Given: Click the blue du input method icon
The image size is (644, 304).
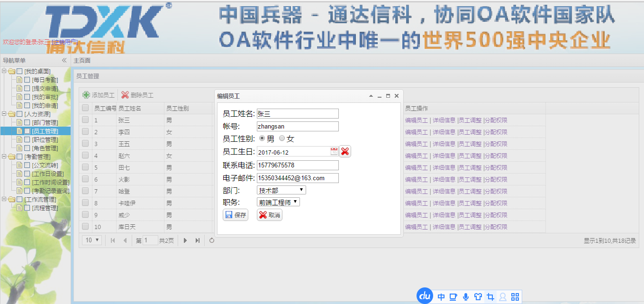Looking at the screenshot, I should pos(425,296).
